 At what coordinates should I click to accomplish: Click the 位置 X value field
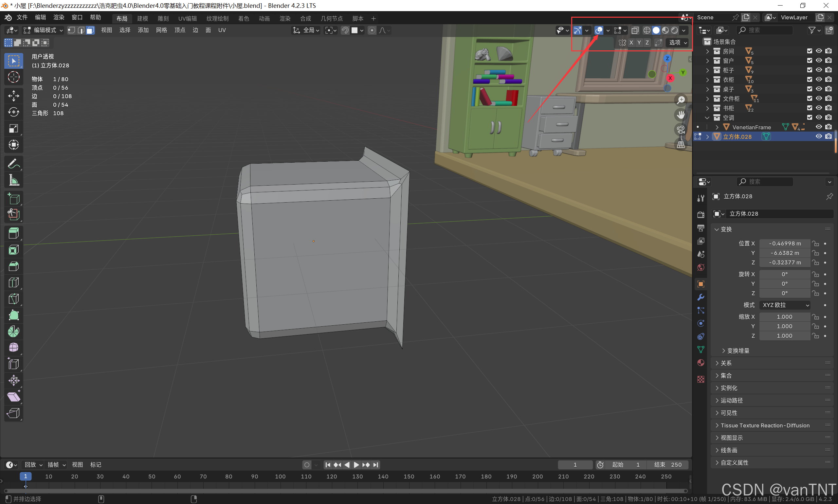coord(784,243)
